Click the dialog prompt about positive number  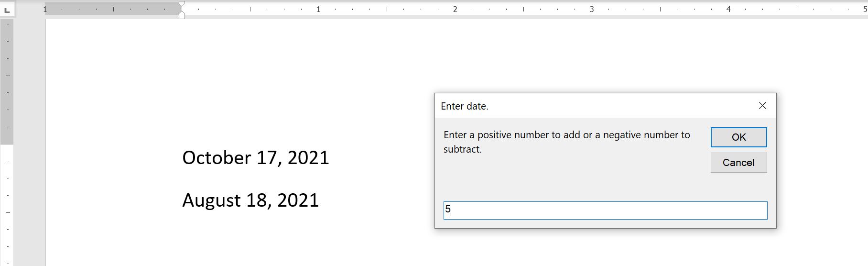(x=567, y=142)
